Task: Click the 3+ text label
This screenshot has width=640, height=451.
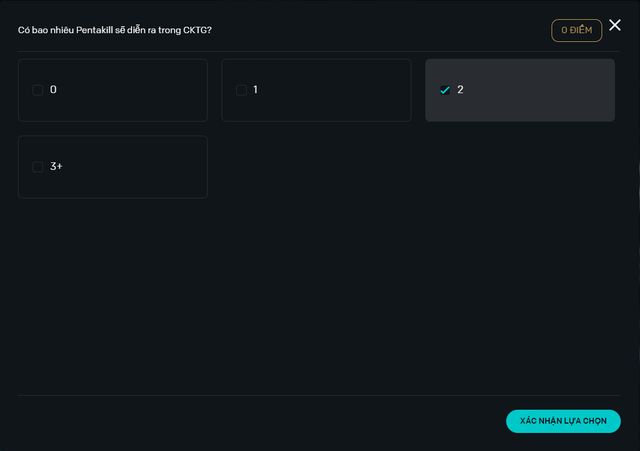Action: [x=56, y=167]
